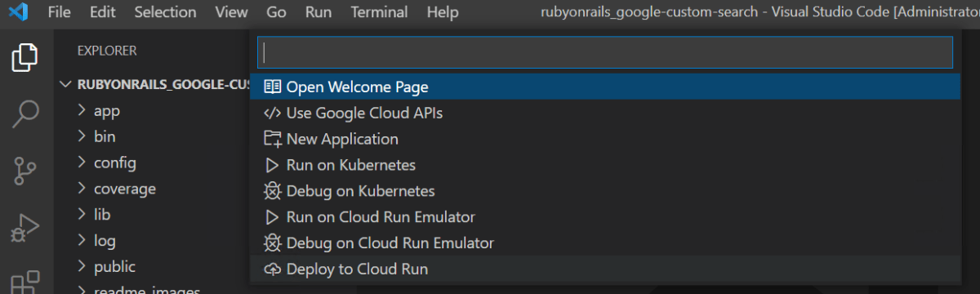This screenshot has width=980, height=294.
Task: Open the Explorer view in activity bar
Action: (25, 58)
